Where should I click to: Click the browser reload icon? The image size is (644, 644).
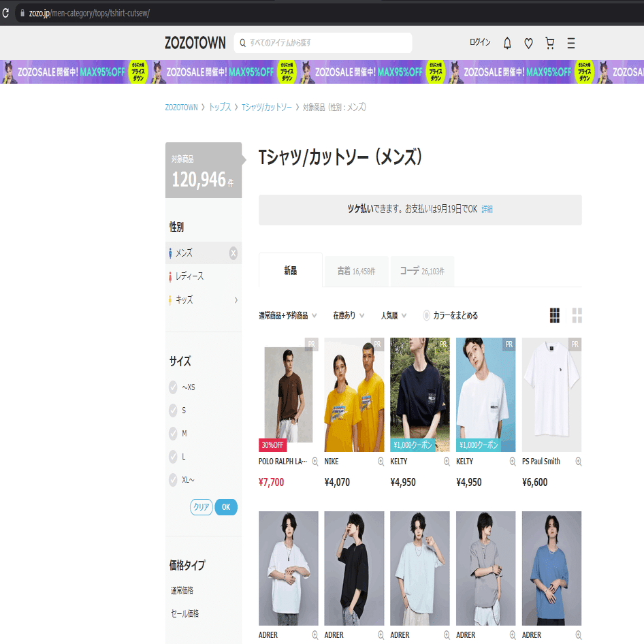point(5,13)
